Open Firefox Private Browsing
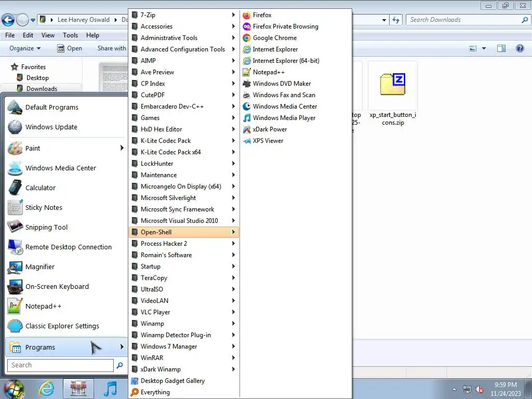Image resolution: width=532 pixels, height=399 pixels. (280, 26)
